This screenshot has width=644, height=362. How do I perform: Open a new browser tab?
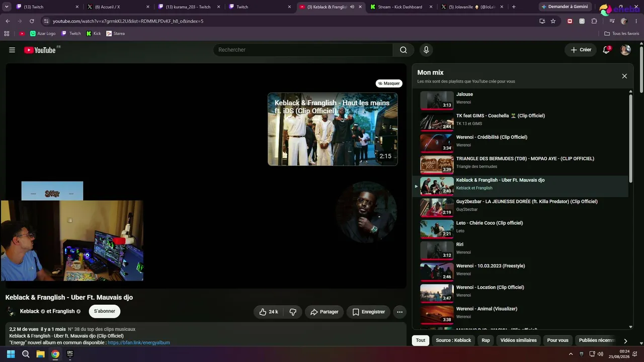point(514,7)
